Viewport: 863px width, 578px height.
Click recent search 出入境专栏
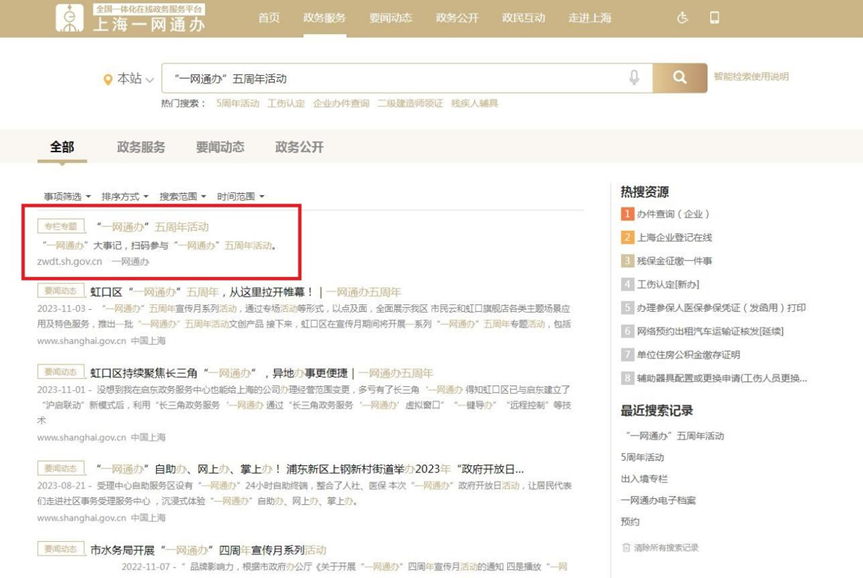tap(644, 479)
